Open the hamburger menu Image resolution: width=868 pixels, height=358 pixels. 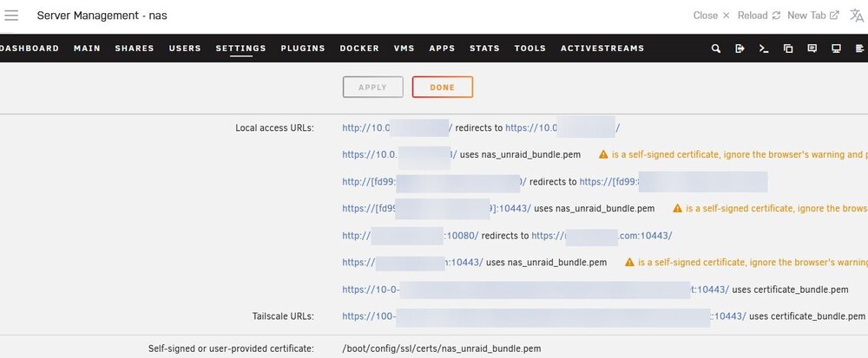pos(11,16)
